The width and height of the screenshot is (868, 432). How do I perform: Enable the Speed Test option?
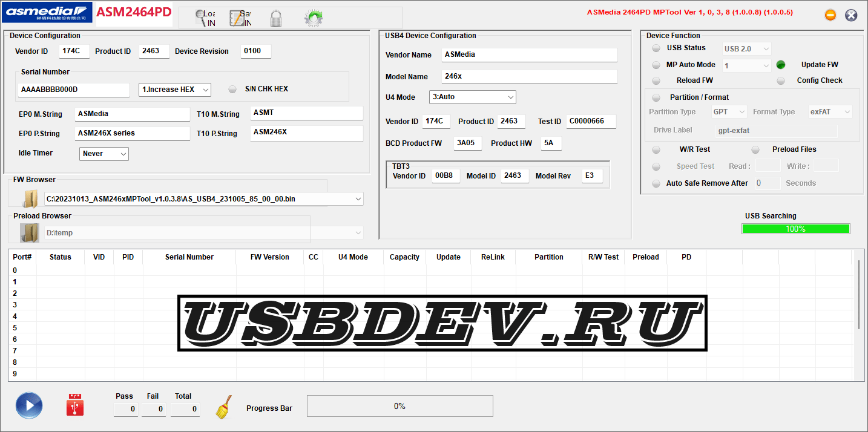[656, 166]
